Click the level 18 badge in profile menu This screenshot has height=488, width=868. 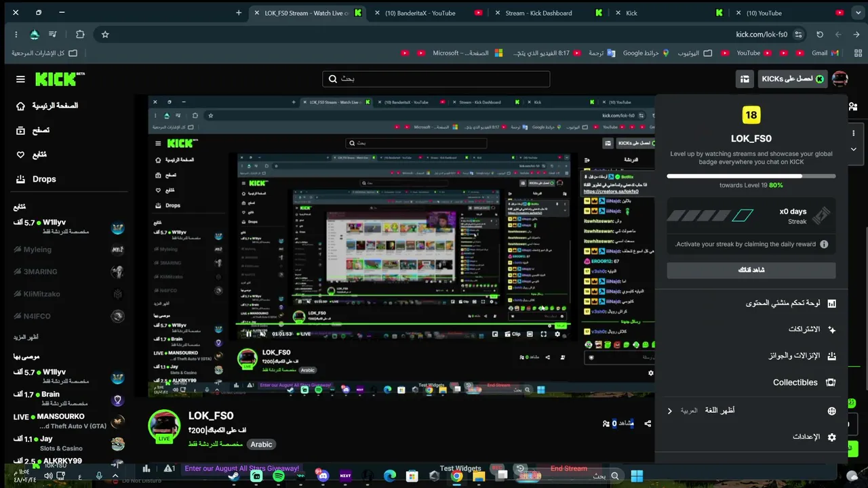[751, 115]
